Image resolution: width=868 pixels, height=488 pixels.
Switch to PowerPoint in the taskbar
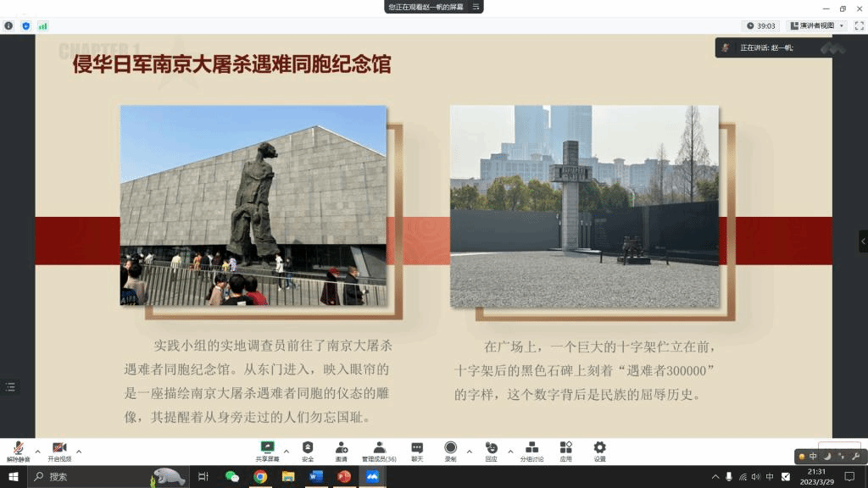(344, 477)
